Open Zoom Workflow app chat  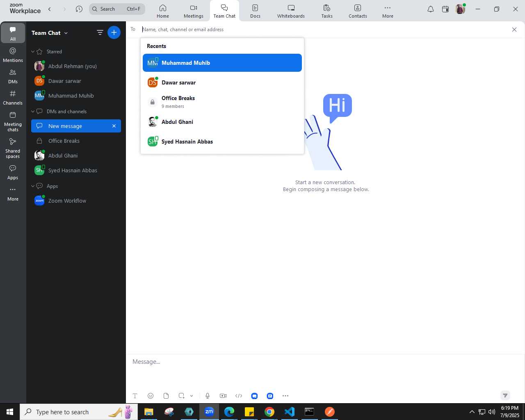76,201
